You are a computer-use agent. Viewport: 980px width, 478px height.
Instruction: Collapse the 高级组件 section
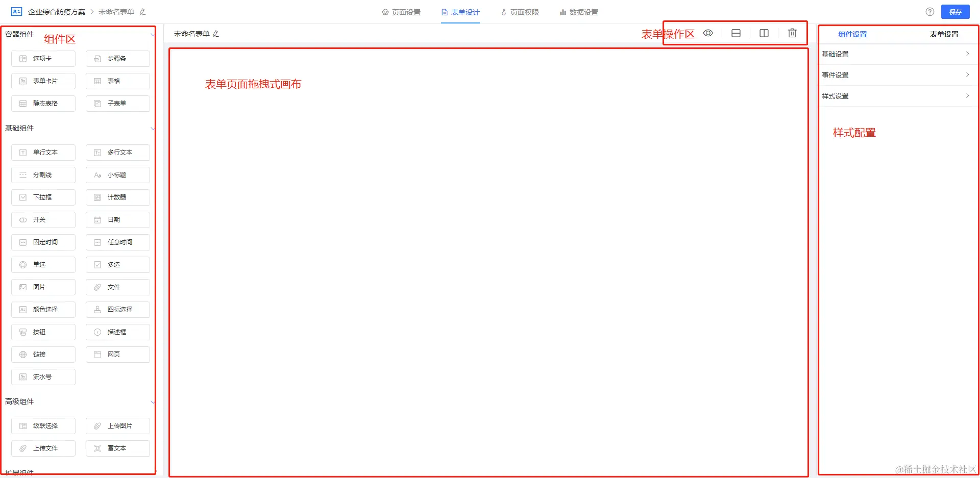tap(153, 402)
